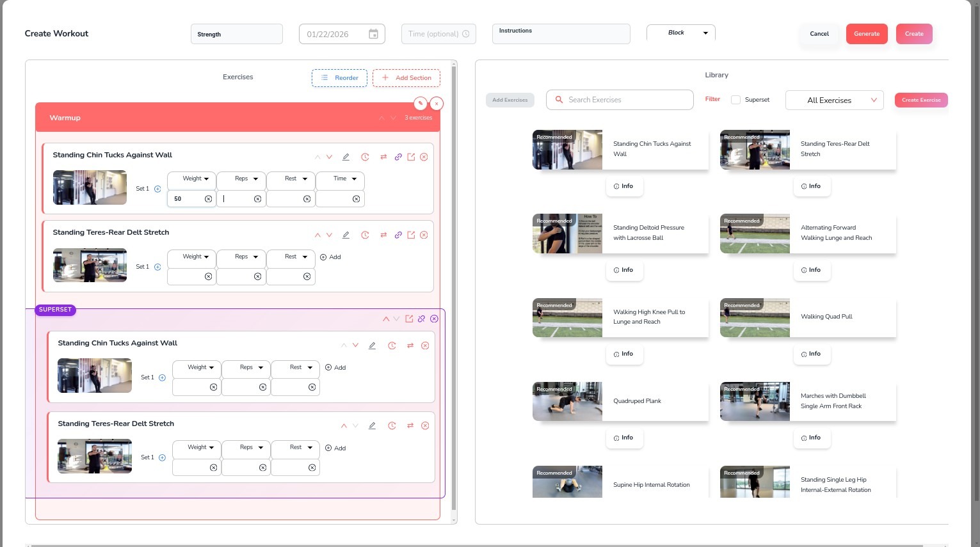
Task: Expand the All Exercises dropdown
Action: coord(835,100)
